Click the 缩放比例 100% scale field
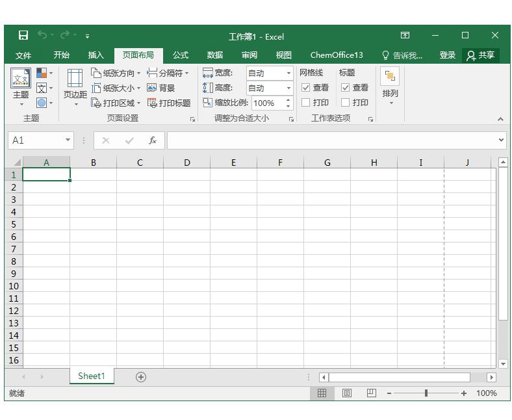This screenshot has height=420, width=512. click(x=268, y=103)
